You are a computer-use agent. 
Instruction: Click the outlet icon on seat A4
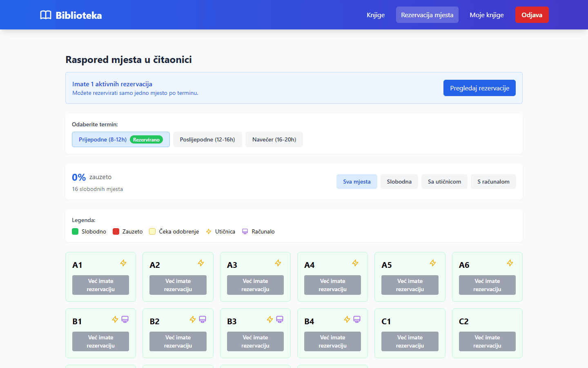click(x=355, y=263)
